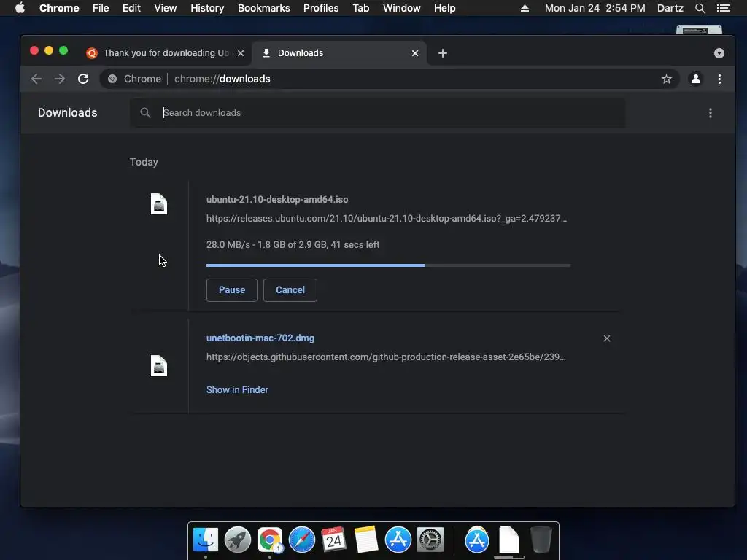This screenshot has width=747, height=560.
Task: Click the 28.0 MB/s download status text
Action: tap(293, 245)
